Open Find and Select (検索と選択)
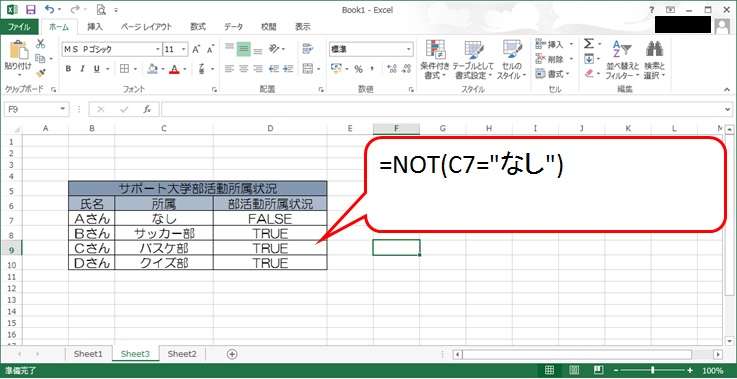The width and height of the screenshot is (737, 379). coord(654,59)
